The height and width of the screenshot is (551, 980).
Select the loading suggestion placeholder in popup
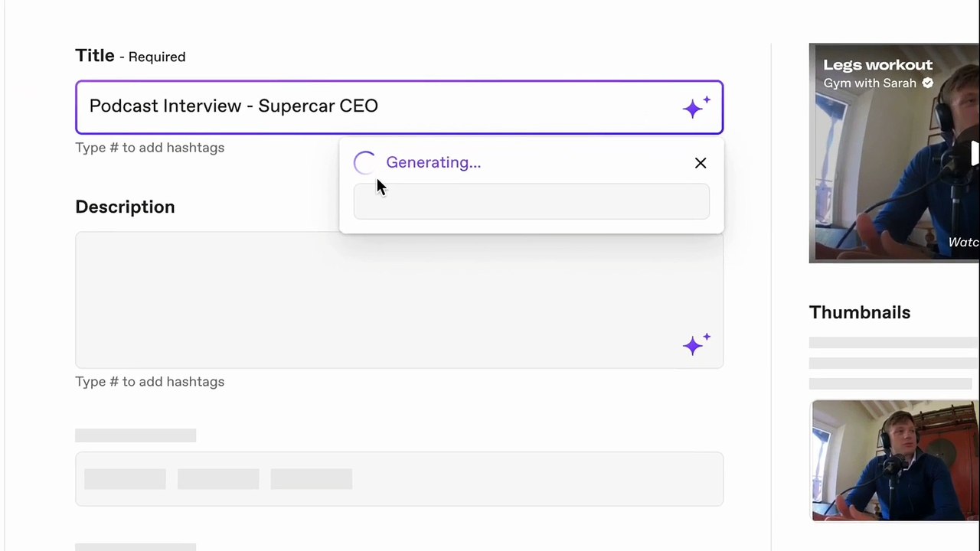click(x=531, y=201)
